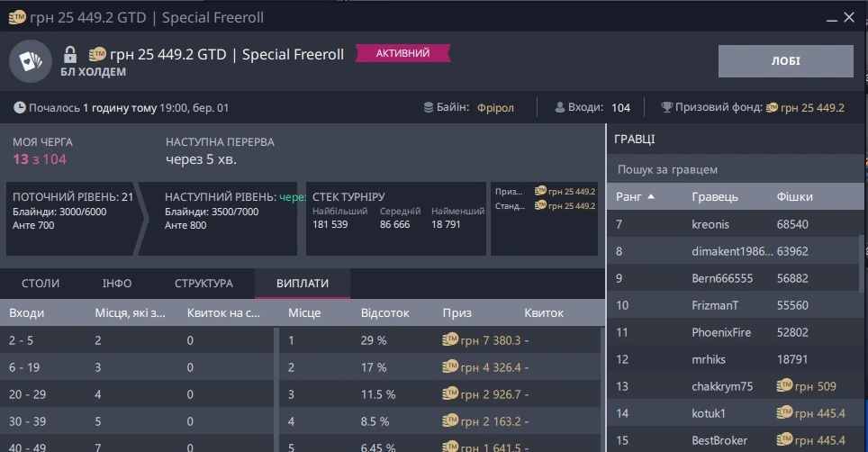Open the Інфо tab
Viewport: 868px width, 452px height.
point(117,283)
